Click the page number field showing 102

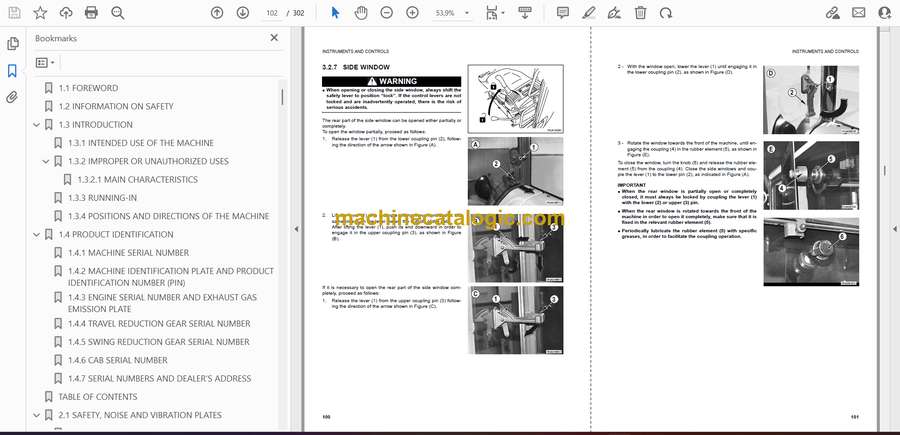coord(272,13)
